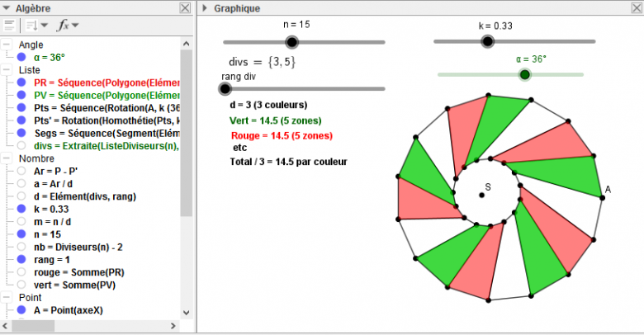Show the rouge number object
The image size is (644, 335).
click(x=21, y=271)
